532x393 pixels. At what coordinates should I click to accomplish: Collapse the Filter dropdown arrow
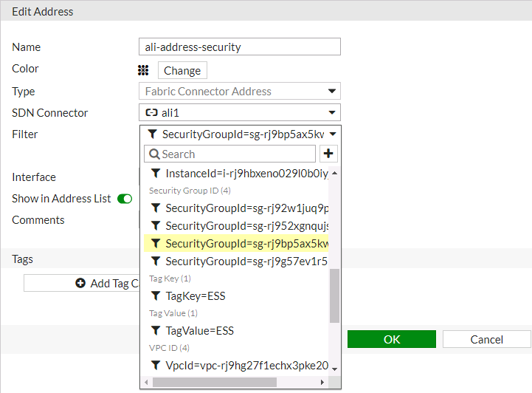tap(333, 134)
